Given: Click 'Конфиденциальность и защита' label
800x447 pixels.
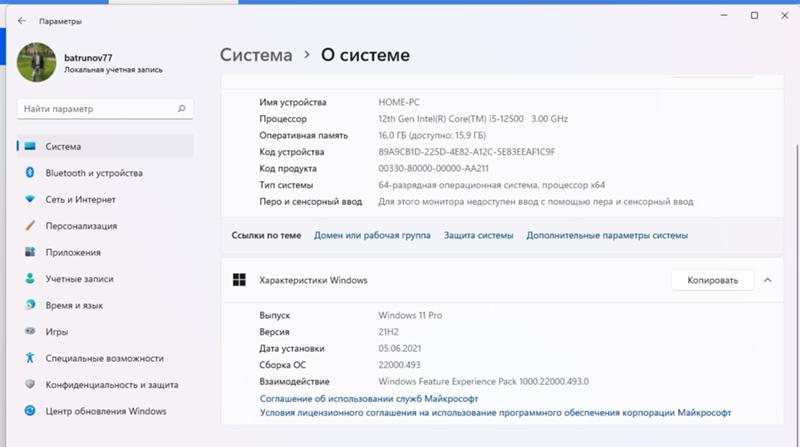Looking at the screenshot, I should pos(112,385).
